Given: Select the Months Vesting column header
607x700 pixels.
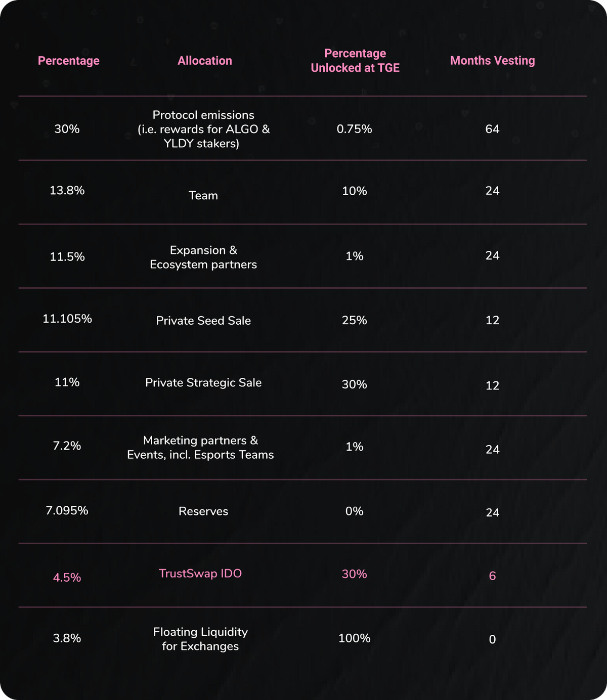Looking at the screenshot, I should click(x=492, y=61).
